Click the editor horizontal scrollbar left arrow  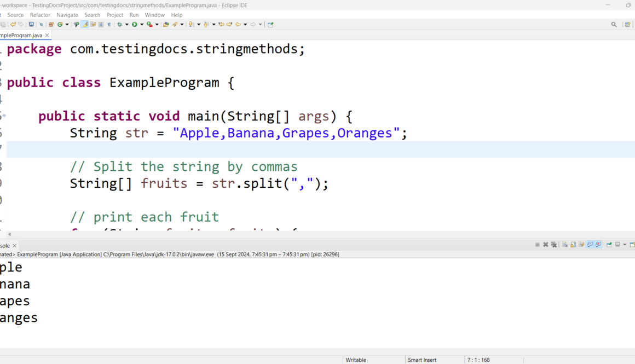[9, 234]
